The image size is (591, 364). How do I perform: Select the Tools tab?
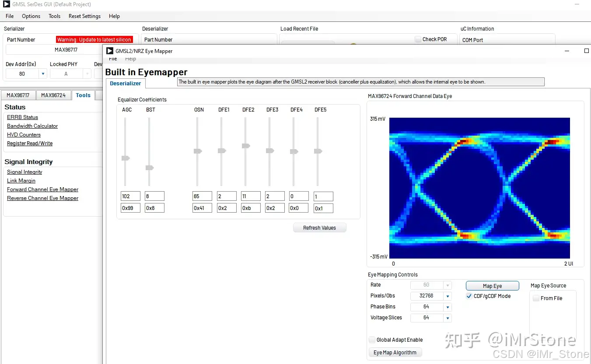point(83,95)
